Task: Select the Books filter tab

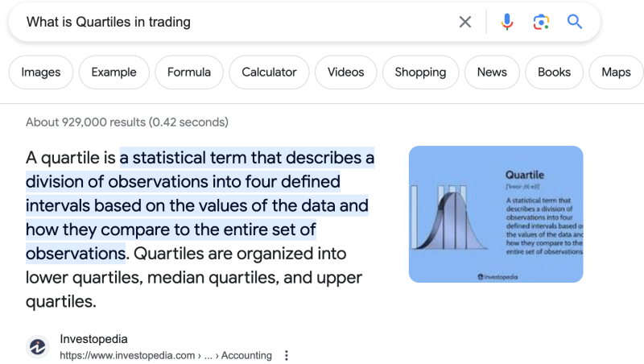Action: pos(554,72)
